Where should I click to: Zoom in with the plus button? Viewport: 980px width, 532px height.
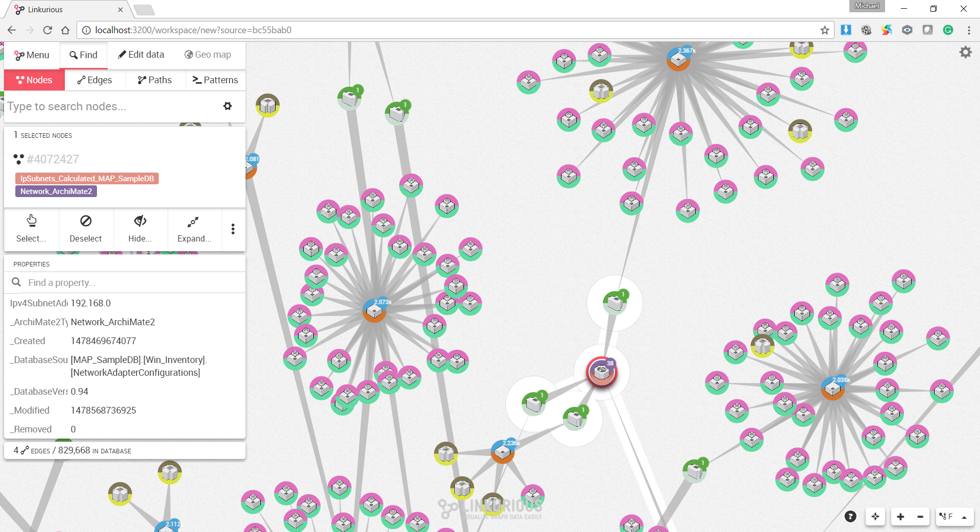pyautogui.click(x=900, y=517)
